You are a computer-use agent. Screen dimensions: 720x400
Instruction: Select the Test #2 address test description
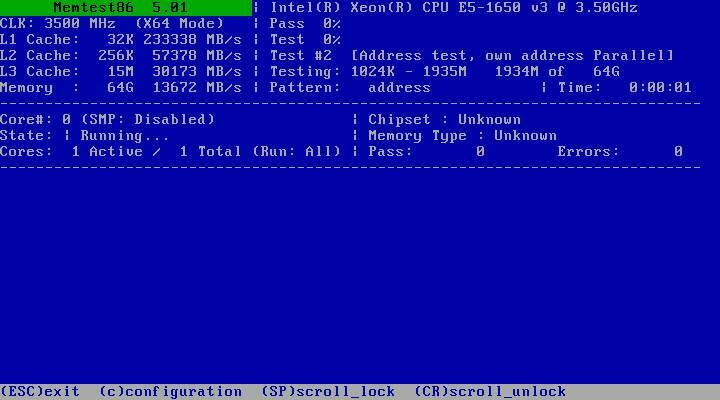pos(472,56)
